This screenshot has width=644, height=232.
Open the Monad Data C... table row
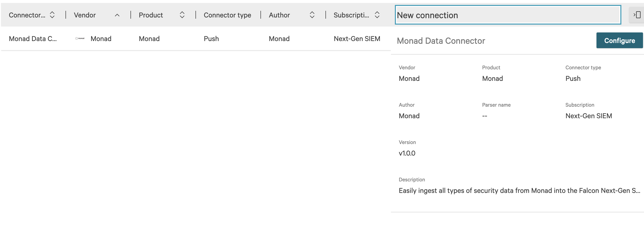(33, 39)
